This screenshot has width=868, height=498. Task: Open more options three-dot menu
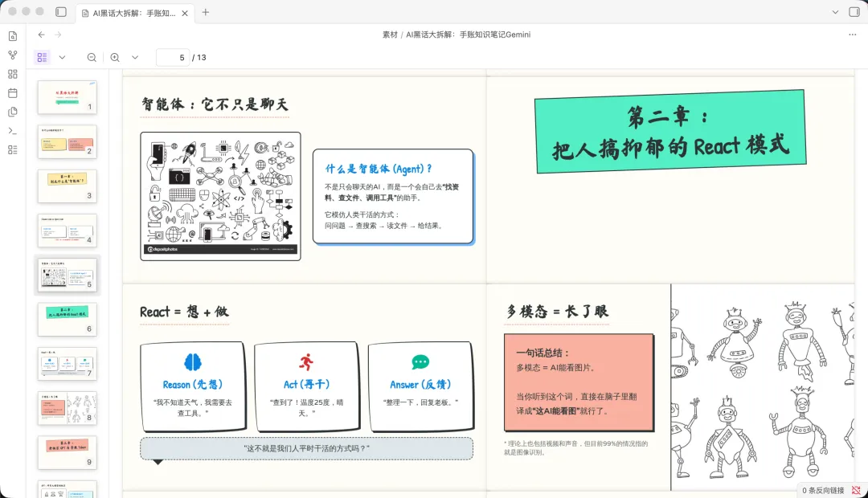coord(853,35)
